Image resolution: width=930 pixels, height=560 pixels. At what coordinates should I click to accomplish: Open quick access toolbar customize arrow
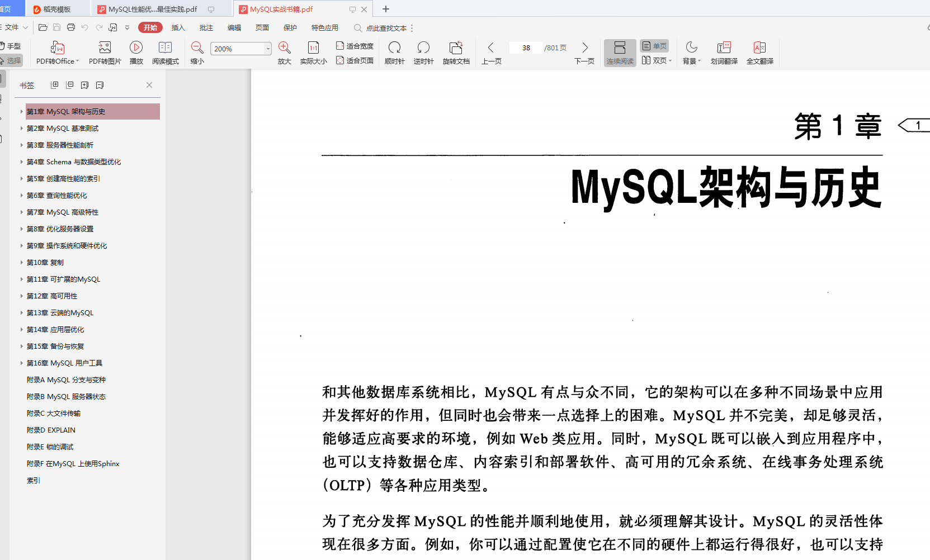[127, 27]
